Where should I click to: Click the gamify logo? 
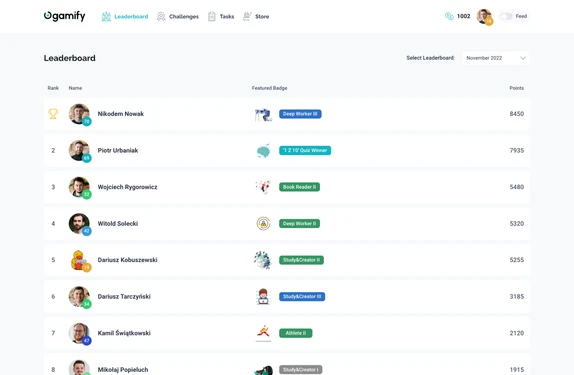pos(64,16)
